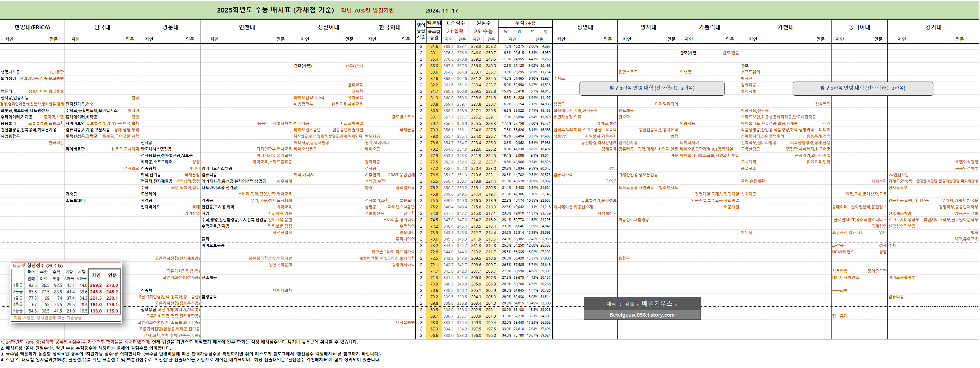The height and width of the screenshot is (368, 980).
Task: Click the 제작 및 검토 베텔기우스 banner
Action: (642, 304)
